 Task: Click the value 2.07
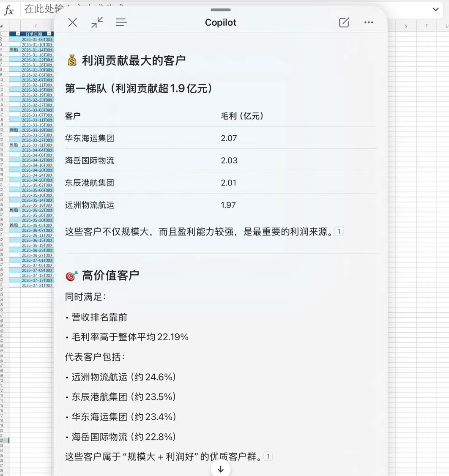coord(229,138)
